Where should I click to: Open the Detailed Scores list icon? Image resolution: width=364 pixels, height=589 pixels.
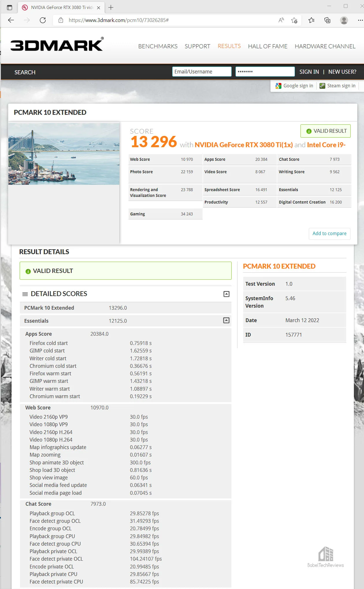coord(25,294)
